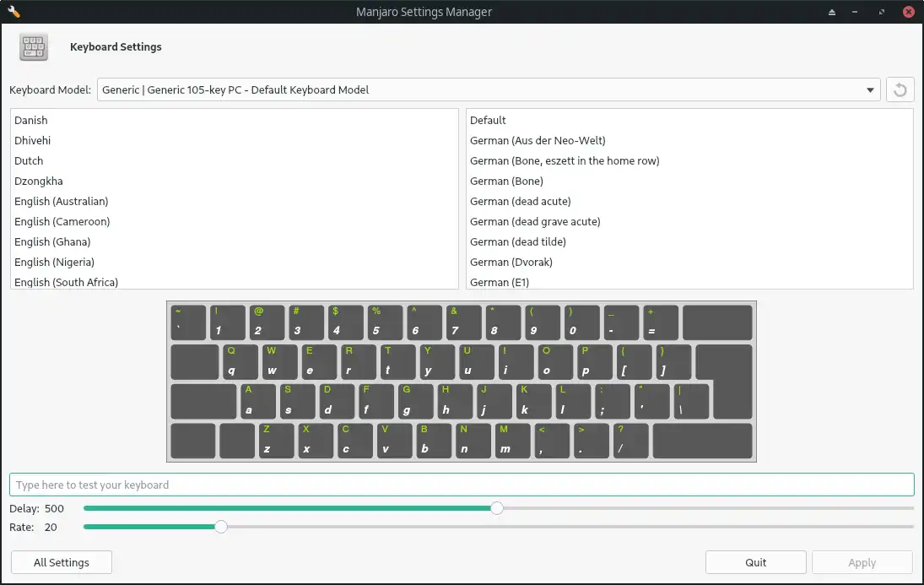Select English (Australian) layout

(x=234, y=201)
